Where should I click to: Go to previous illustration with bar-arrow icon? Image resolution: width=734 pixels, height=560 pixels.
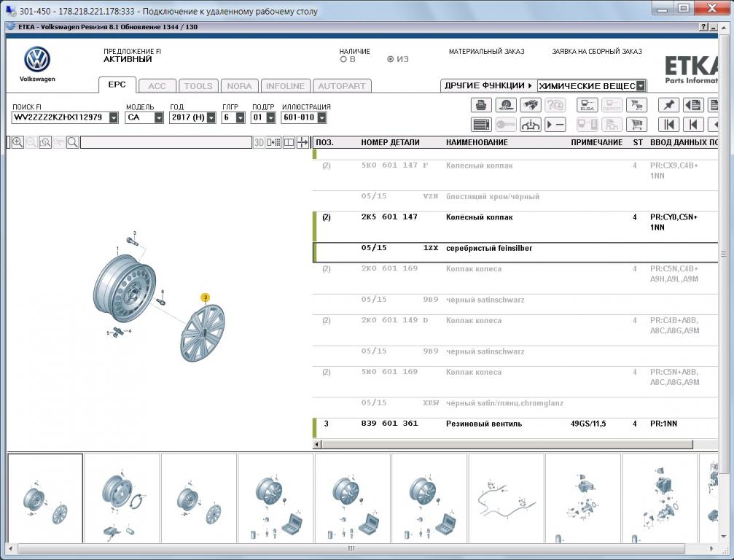pos(693,125)
